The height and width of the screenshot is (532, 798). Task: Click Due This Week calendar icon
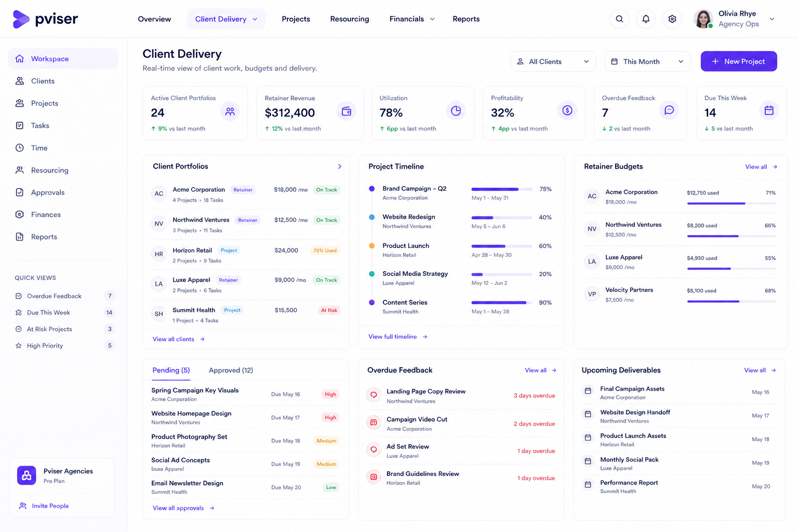(x=769, y=110)
